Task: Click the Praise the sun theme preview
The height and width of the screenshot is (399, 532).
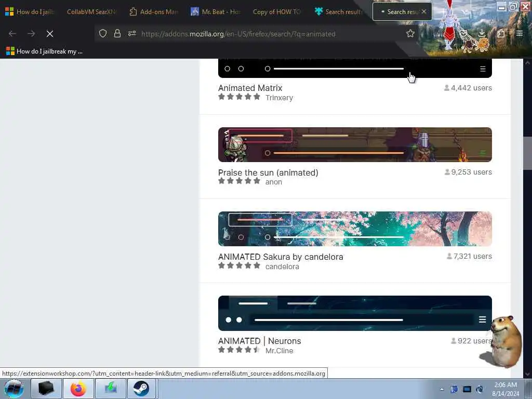Action: click(355, 144)
